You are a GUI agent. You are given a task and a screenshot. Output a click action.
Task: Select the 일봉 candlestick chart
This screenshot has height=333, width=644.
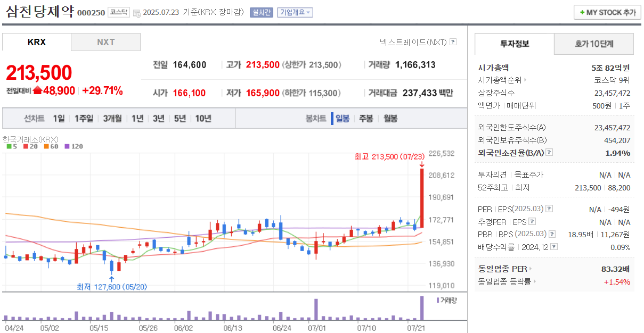pyautogui.click(x=343, y=119)
